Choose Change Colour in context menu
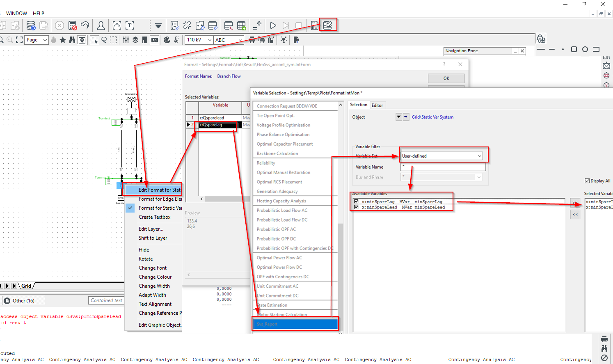This screenshot has width=613, height=364. (x=155, y=277)
